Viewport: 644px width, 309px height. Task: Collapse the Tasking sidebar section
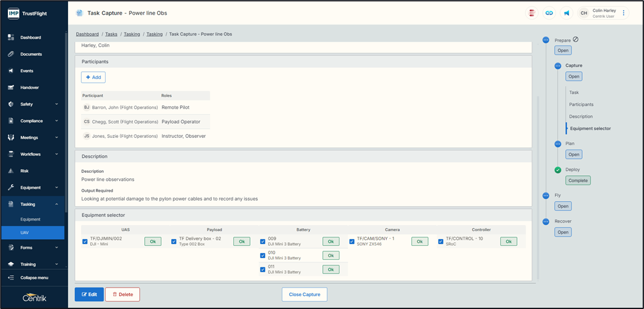(x=56, y=204)
